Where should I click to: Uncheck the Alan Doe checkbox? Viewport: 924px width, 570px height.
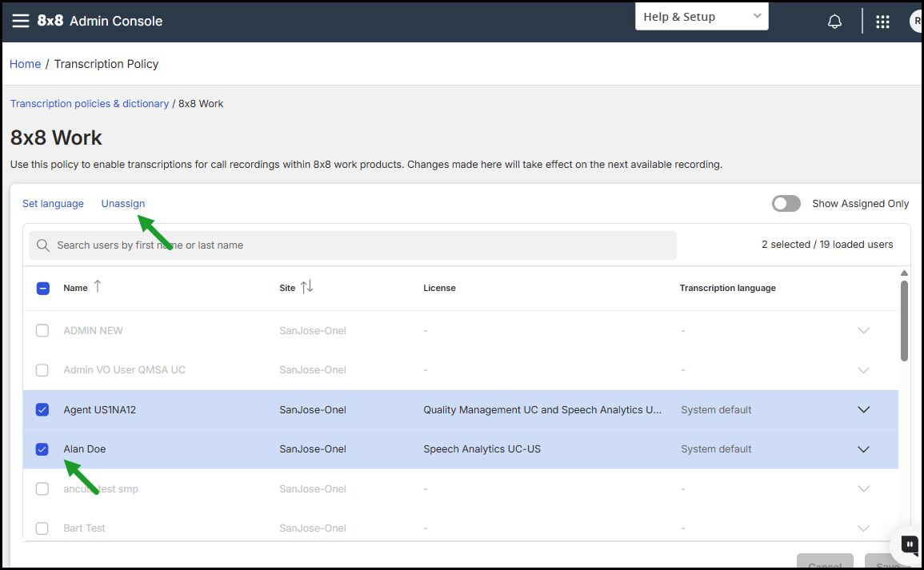42,449
